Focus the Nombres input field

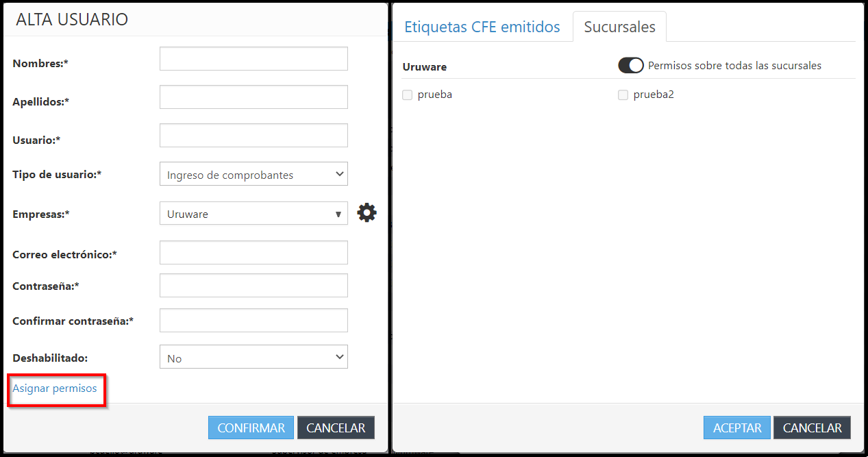(253, 59)
